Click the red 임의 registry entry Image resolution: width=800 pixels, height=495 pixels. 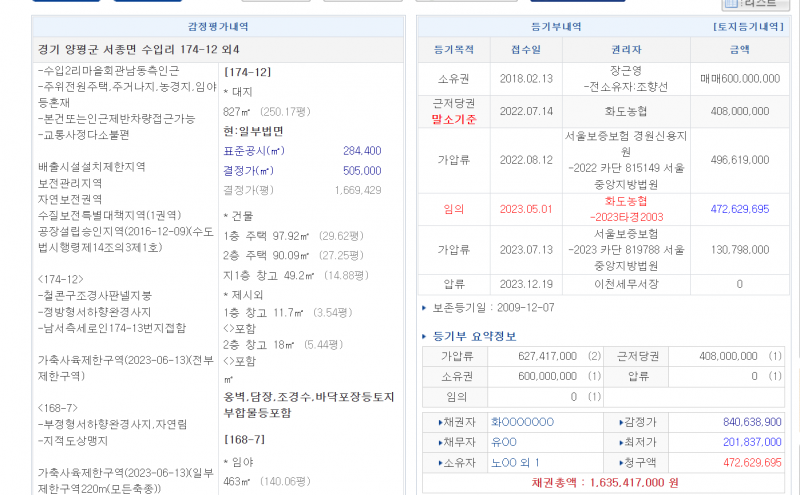453,209
